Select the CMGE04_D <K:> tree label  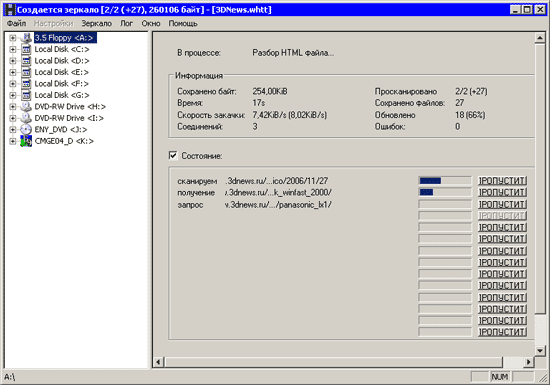[64, 141]
